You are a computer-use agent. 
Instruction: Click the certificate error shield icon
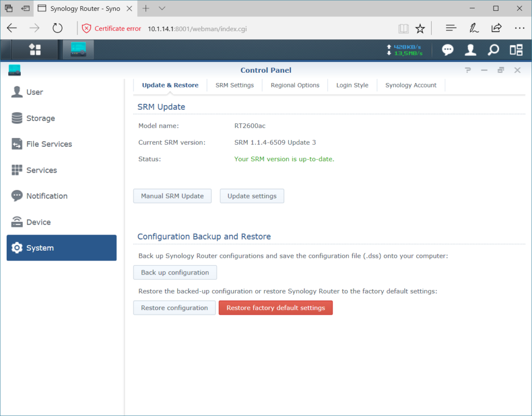click(x=87, y=29)
